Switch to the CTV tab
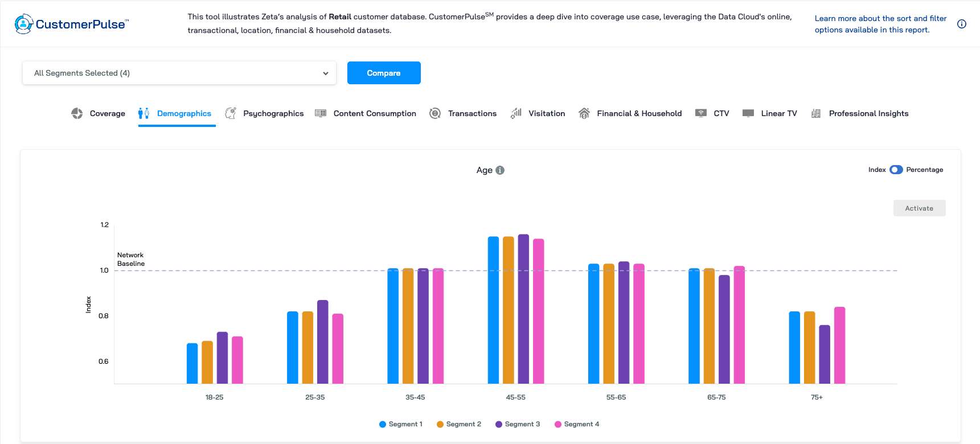The image size is (980, 444). [712, 113]
